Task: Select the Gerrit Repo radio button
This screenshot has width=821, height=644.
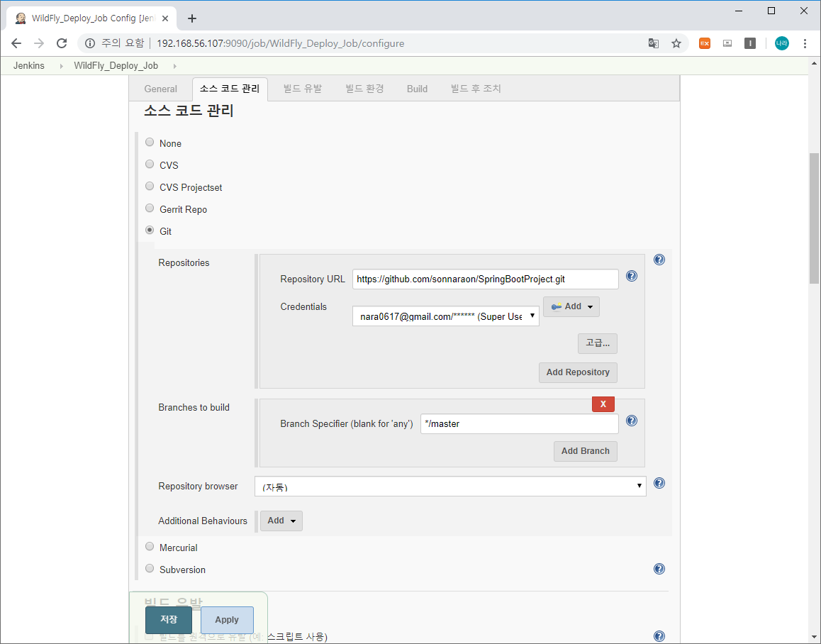Action: click(x=150, y=208)
